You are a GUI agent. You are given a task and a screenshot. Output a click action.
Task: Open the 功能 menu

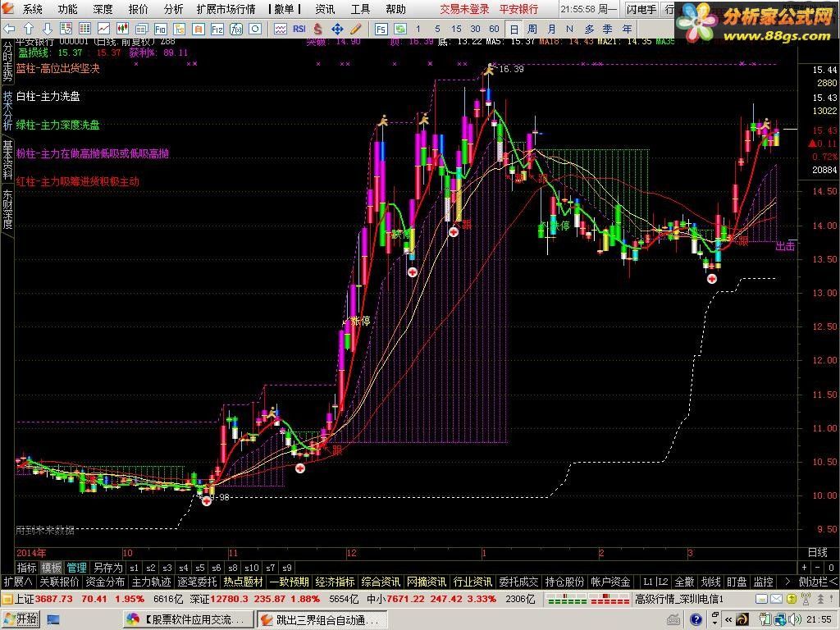67,9
